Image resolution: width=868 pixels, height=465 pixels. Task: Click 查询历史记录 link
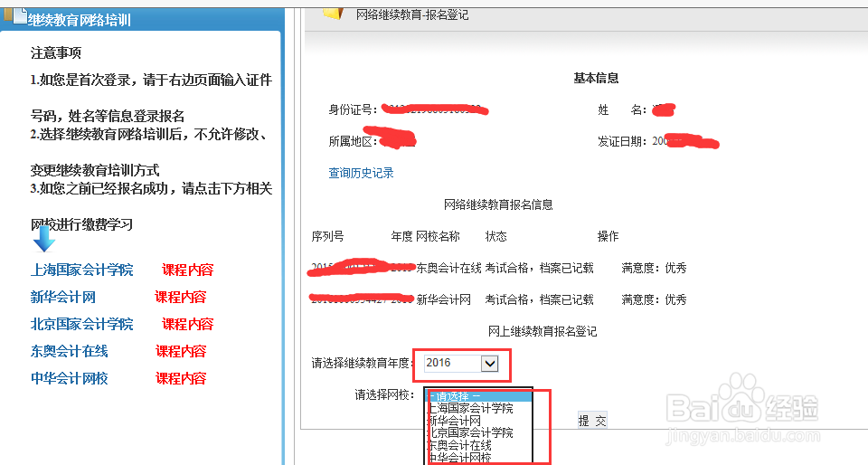(361, 173)
